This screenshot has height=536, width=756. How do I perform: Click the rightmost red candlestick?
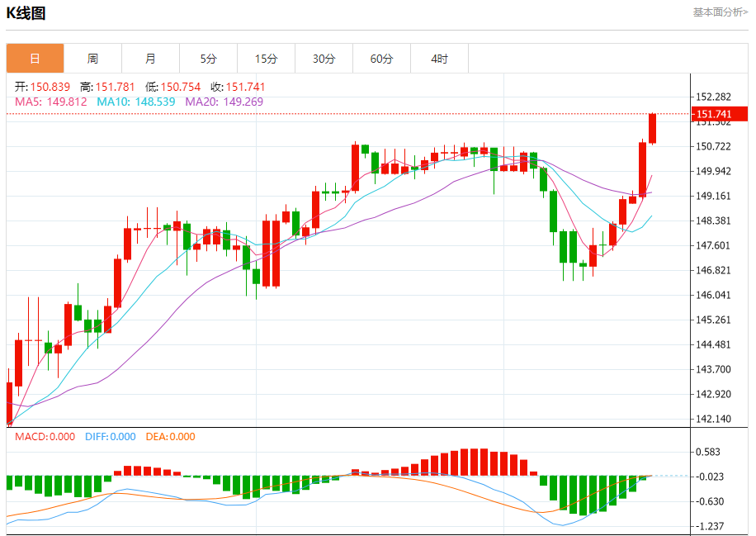[652, 128]
